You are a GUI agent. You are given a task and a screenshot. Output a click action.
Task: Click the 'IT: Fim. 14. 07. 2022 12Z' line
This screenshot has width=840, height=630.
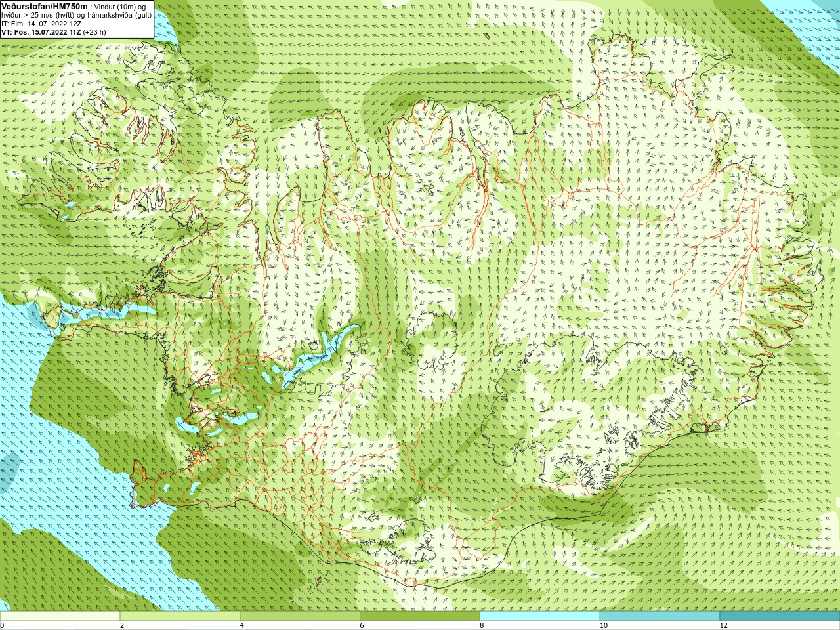[x=41, y=24]
